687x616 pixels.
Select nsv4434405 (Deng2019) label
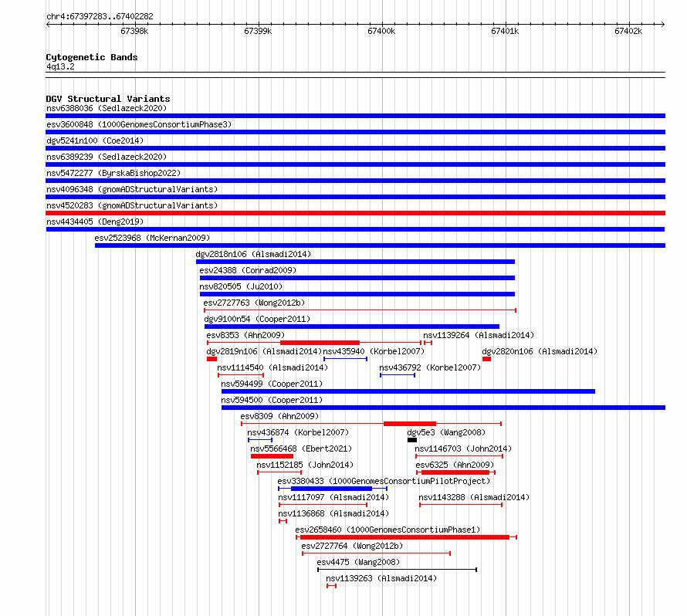click(95, 222)
